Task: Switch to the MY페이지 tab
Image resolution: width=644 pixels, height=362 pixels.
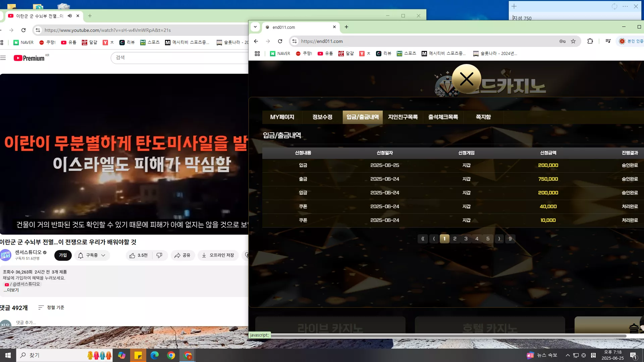Action: coord(282,117)
